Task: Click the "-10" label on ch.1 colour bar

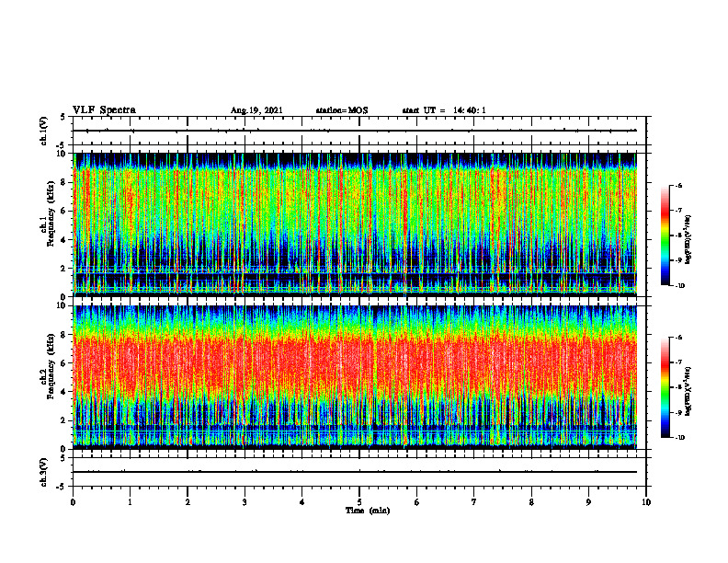Action: tap(680, 286)
